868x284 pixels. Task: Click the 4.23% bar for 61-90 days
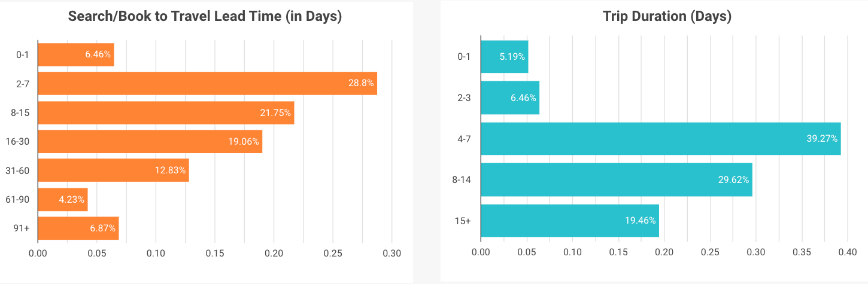62,200
